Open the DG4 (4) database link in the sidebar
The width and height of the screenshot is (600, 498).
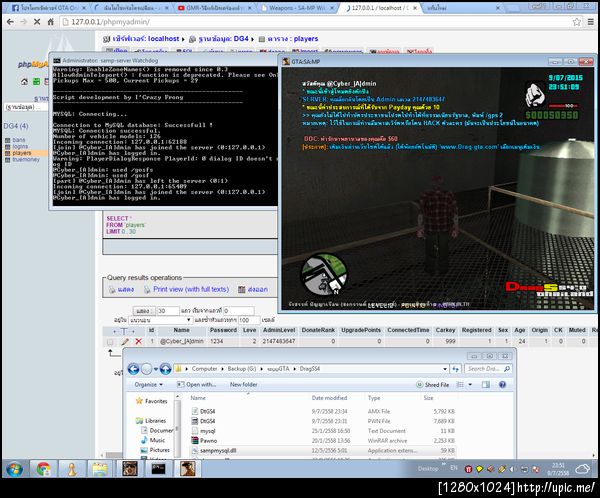[x=16, y=126]
